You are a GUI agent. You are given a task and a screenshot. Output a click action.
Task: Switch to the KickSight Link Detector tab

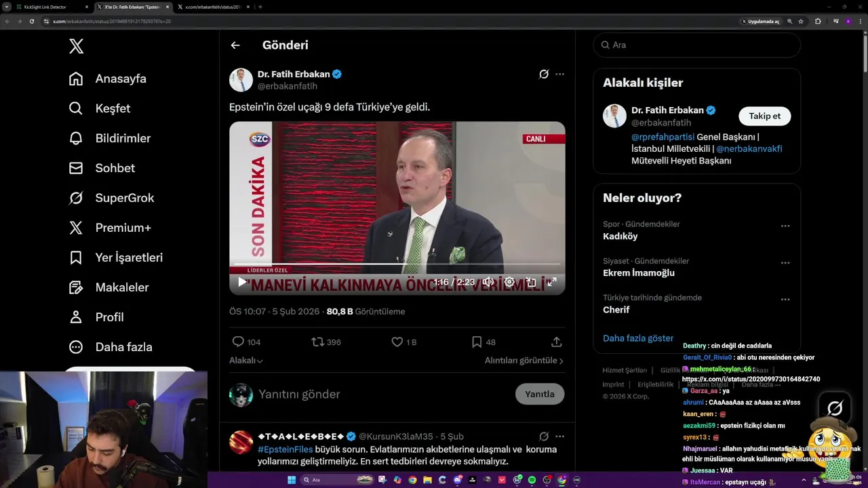[x=47, y=7]
